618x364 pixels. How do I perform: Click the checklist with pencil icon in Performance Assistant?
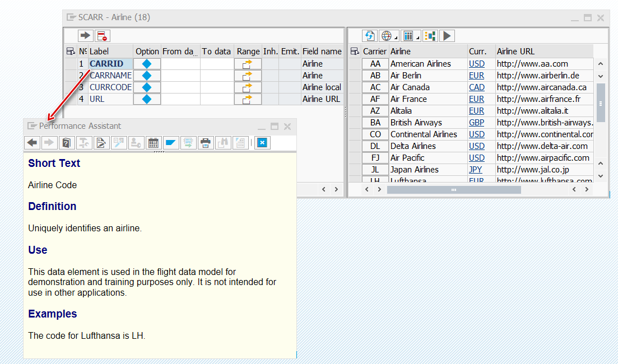coord(119,143)
